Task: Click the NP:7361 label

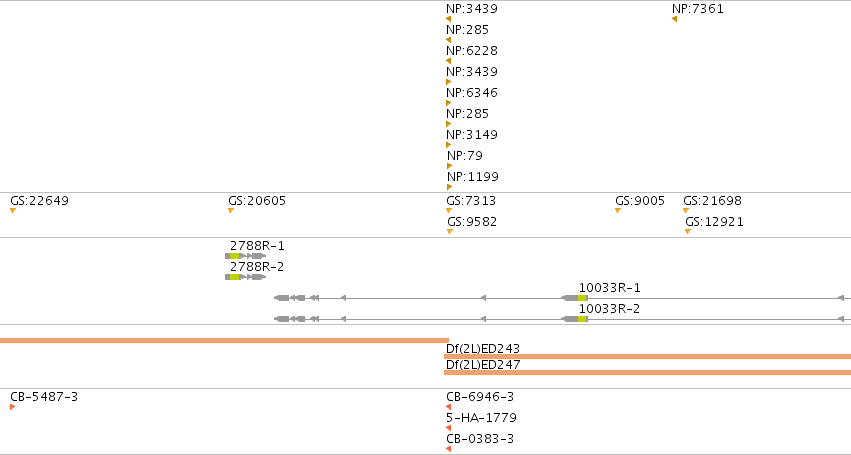Action: (x=698, y=9)
